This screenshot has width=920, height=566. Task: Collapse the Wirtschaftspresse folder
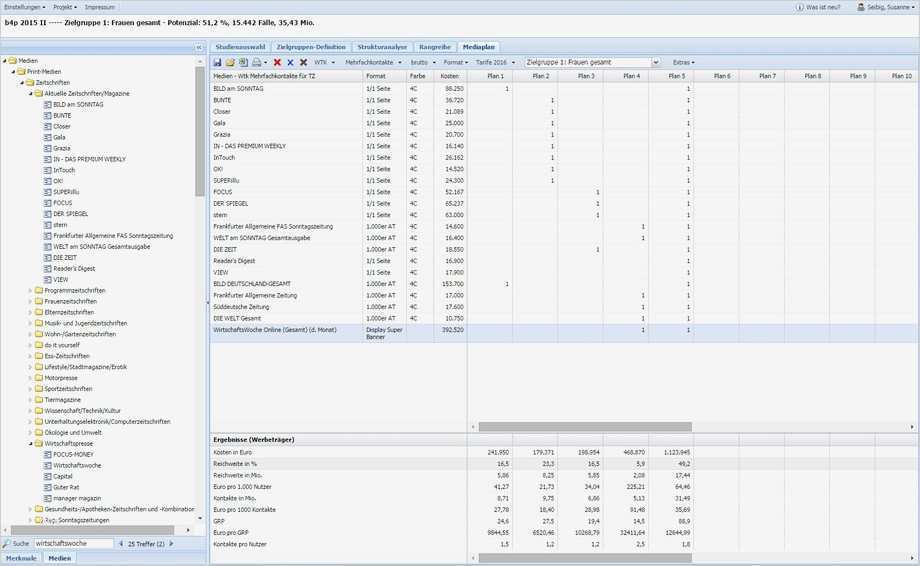pyautogui.click(x=30, y=443)
